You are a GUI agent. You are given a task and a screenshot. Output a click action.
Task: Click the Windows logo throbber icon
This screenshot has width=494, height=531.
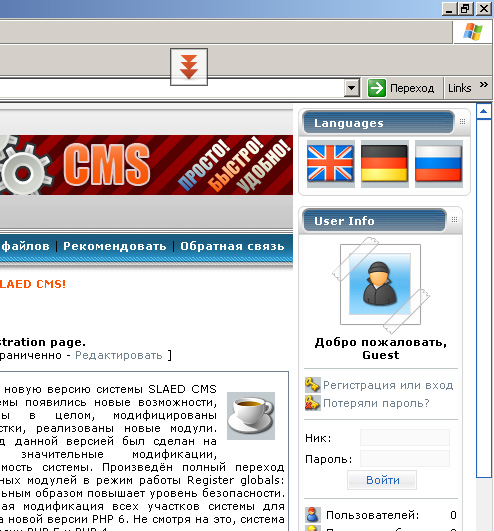click(473, 32)
